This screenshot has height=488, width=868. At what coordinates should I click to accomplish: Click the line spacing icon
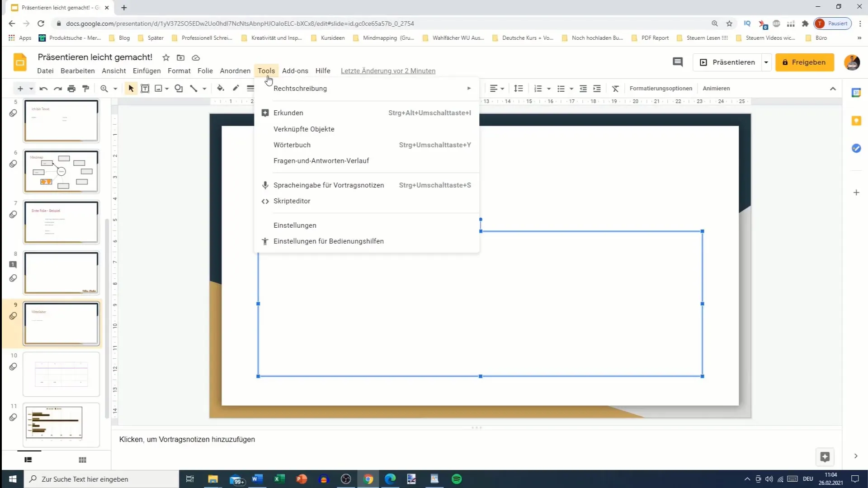pos(519,89)
